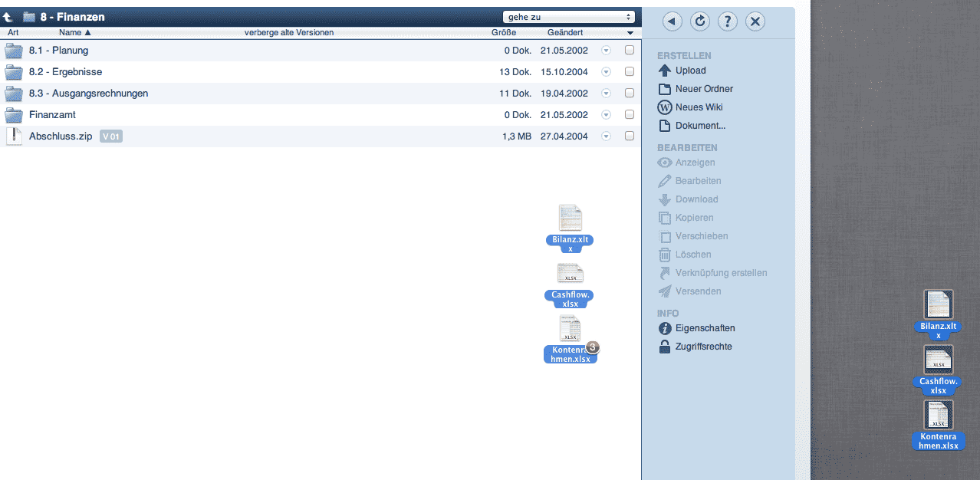Click the back arrow circle icon
The image size is (980, 480).
tap(673, 21)
